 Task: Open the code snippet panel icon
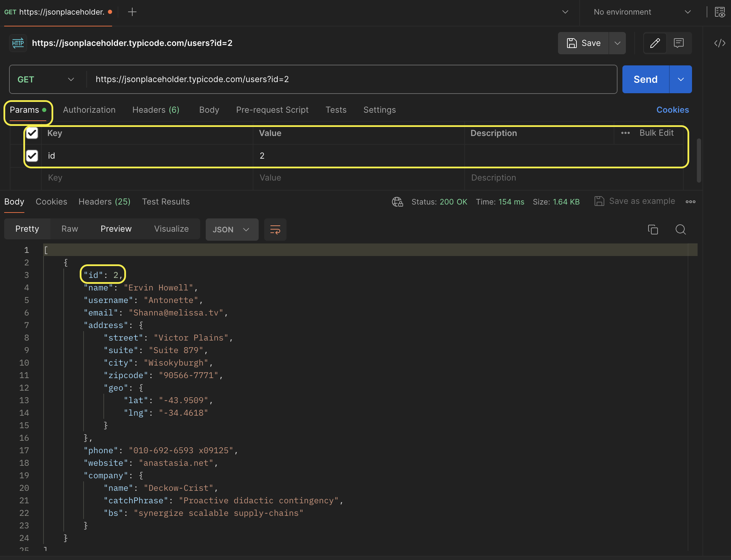click(x=720, y=43)
